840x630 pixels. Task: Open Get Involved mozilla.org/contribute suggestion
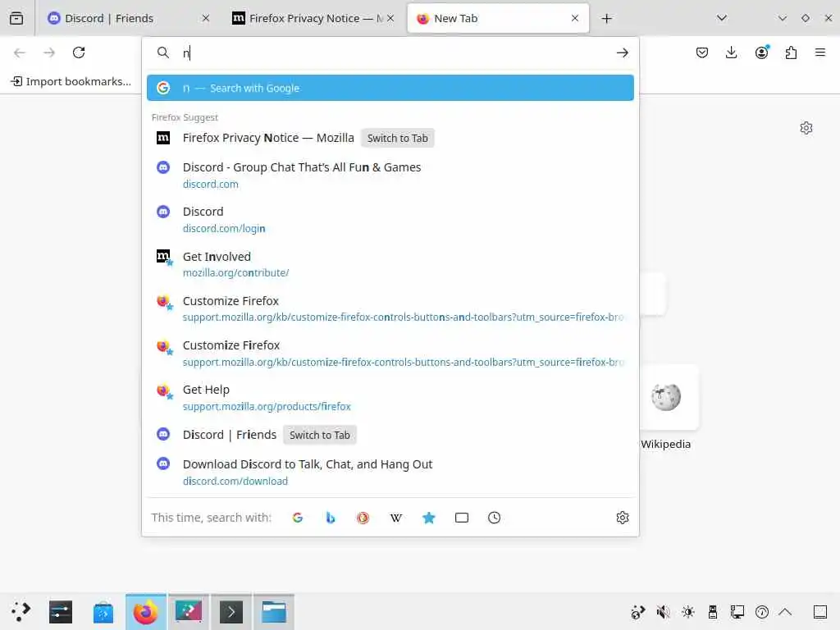[390, 264]
